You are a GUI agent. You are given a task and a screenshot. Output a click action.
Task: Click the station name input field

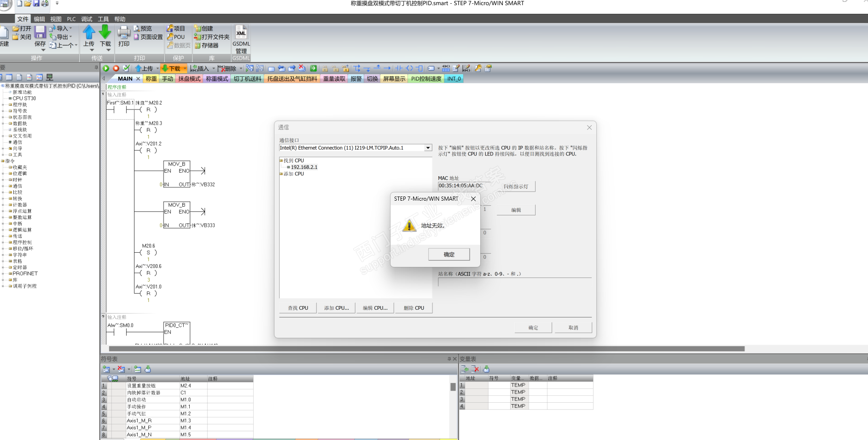(x=515, y=283)
